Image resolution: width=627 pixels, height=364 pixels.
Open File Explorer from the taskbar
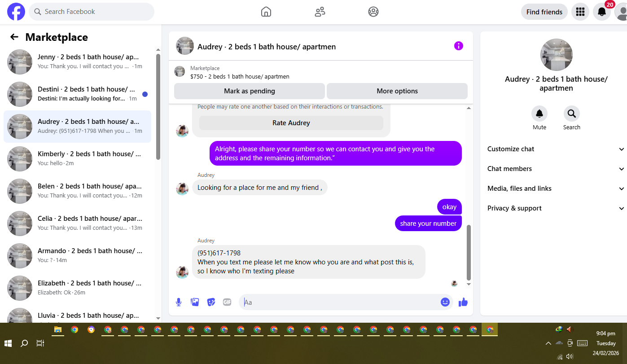(57, 329)
